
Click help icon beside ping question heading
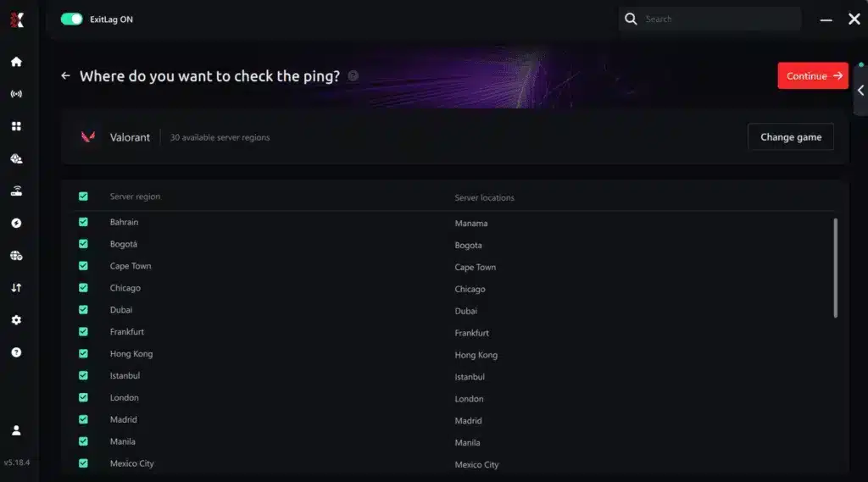(353, 75)
